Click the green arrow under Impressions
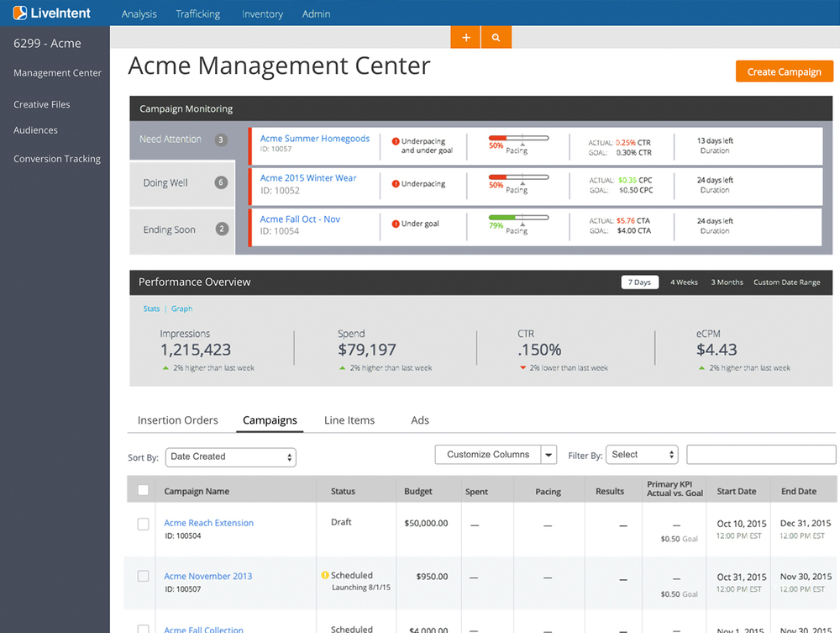Image resolution: width=840 pixels, height=633 pixels. tap(165, 367)
